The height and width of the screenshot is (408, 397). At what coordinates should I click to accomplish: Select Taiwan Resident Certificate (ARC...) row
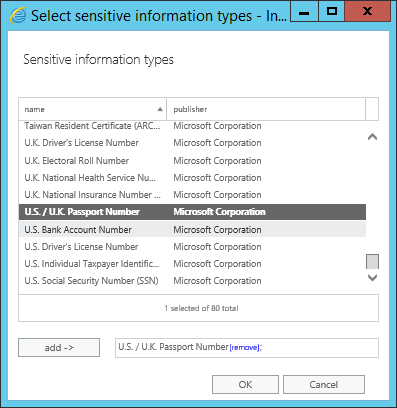192,126
